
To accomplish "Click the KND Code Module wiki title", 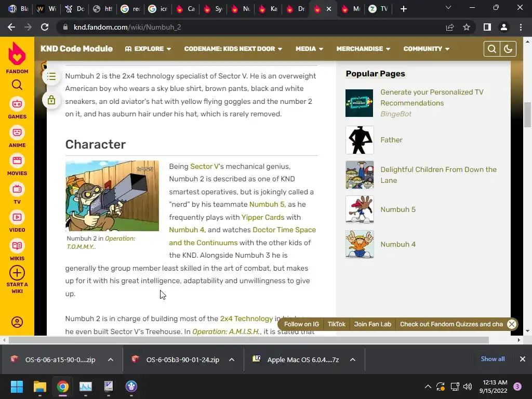I will (x=76, y=48).
